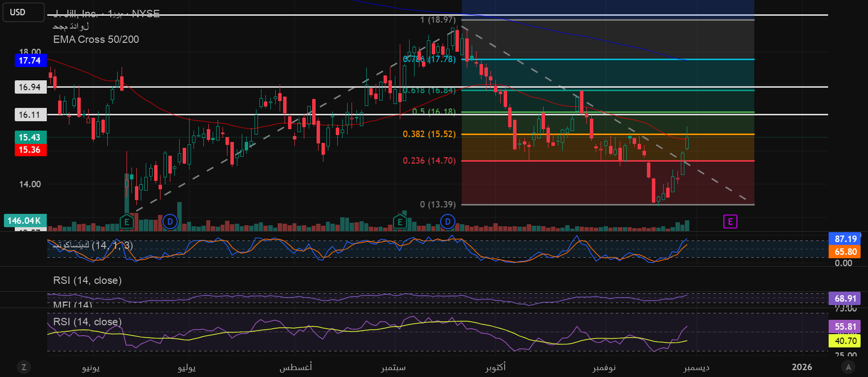Click the Z timezone icon at bottom-left
The width and height of the screenshot is (868, 377).
[x=24, y=367]
